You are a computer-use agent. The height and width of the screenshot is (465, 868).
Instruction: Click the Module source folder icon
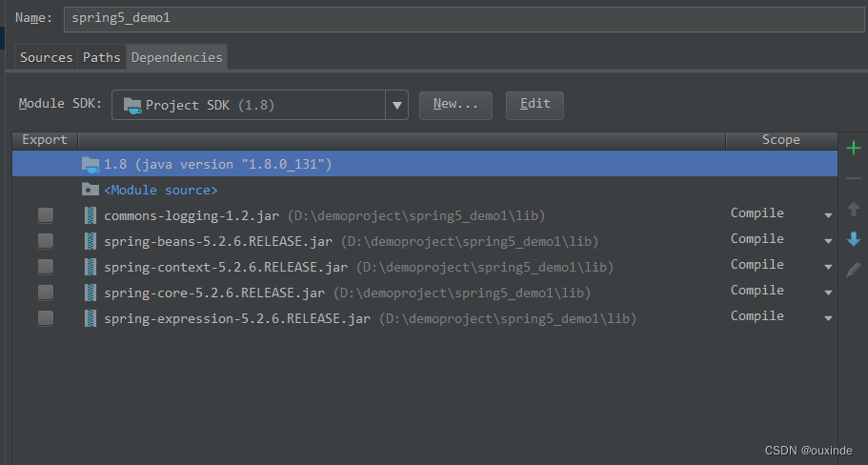(x=91, y=190)
